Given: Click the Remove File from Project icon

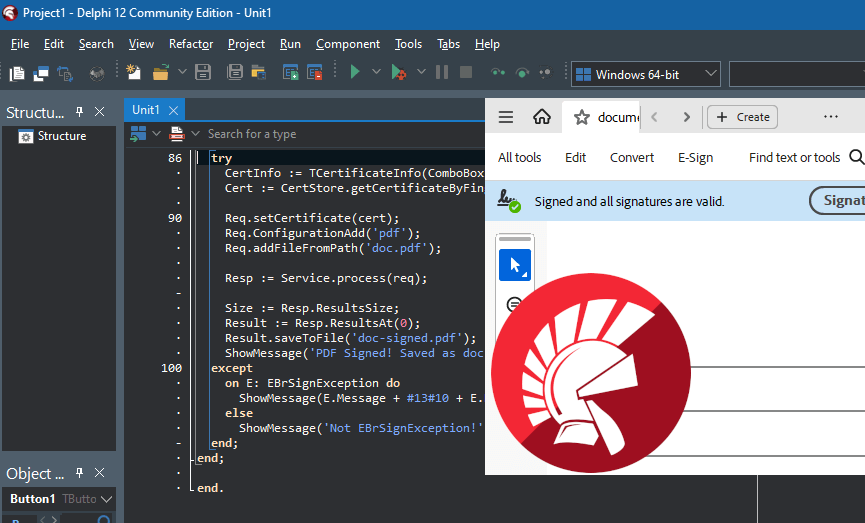Looking at the screenshot, I should [314, 72].
